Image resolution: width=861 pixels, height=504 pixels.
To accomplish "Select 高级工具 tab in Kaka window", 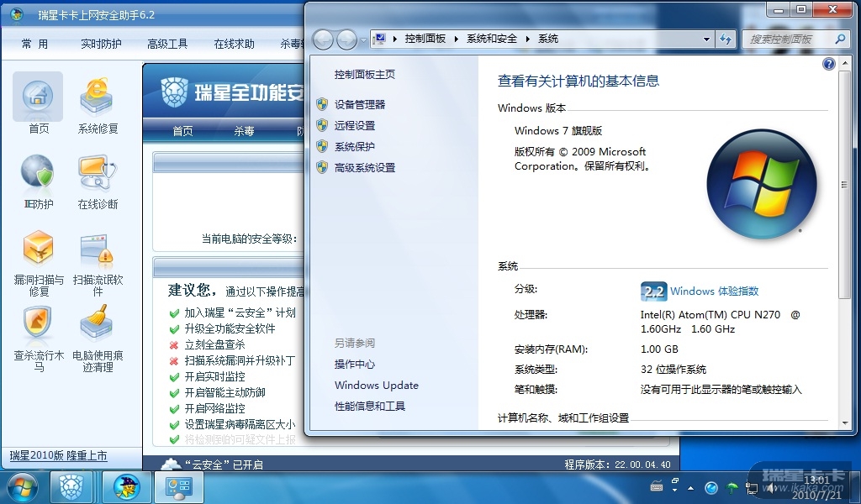I will click(x=167, y=44).
